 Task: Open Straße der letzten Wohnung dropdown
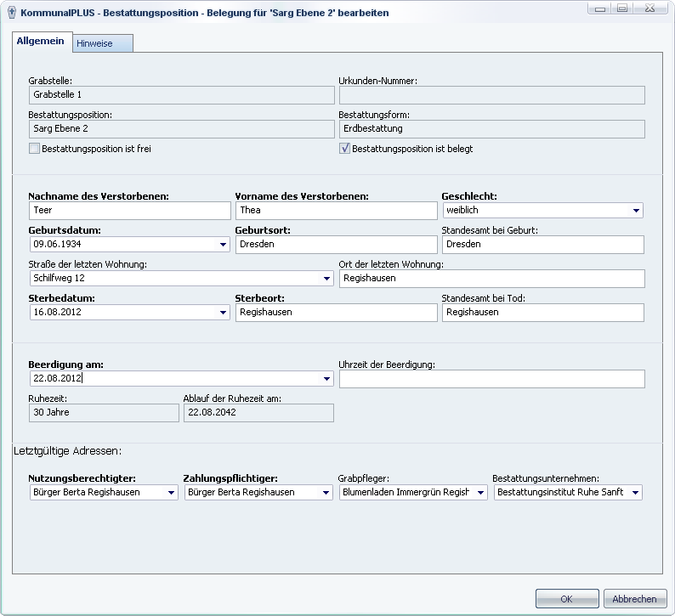(326, 279)
